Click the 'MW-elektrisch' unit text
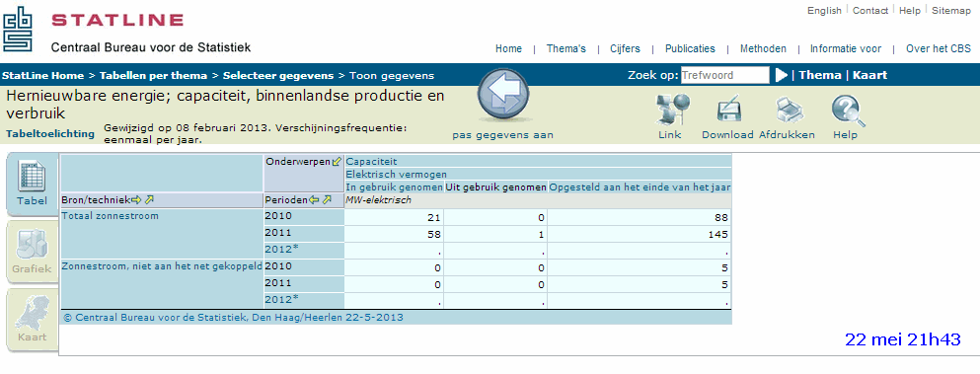 coord(378,200)
